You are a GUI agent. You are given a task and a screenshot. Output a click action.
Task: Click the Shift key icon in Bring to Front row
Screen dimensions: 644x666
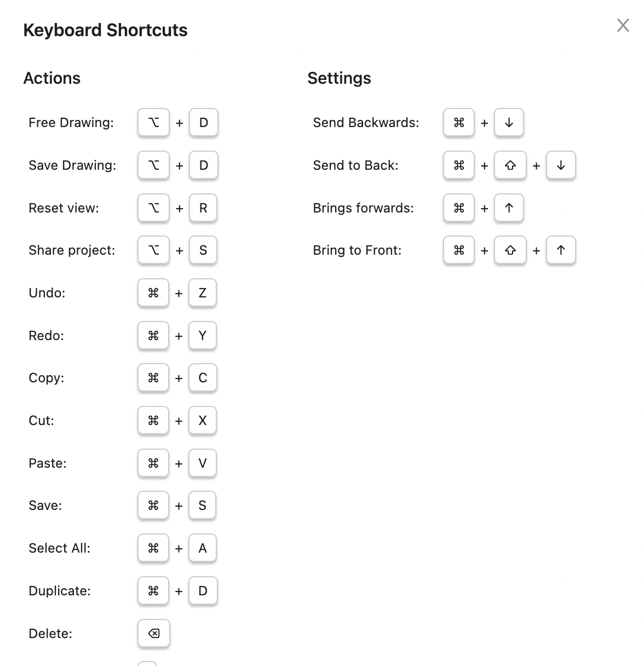[x=510, y=250]
